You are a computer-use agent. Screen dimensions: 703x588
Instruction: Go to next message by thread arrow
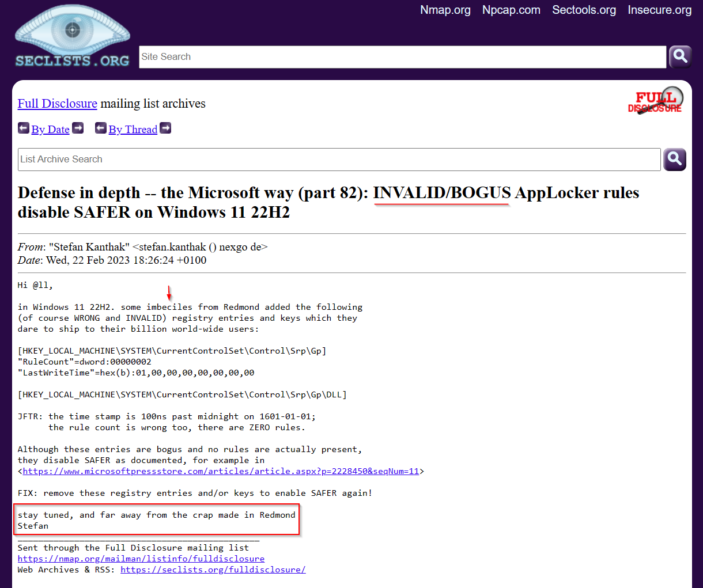point(165,128)
